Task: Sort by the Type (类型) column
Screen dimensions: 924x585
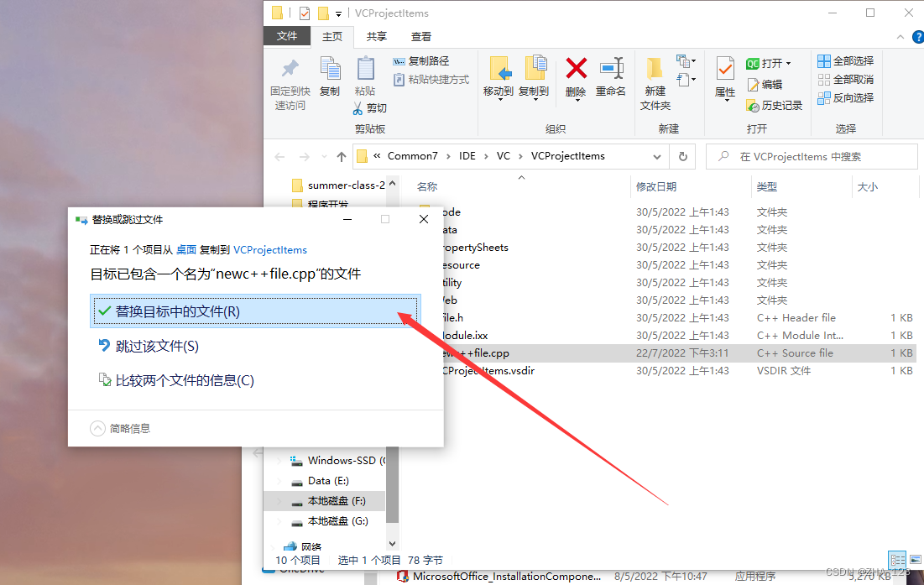Action: 767,187
